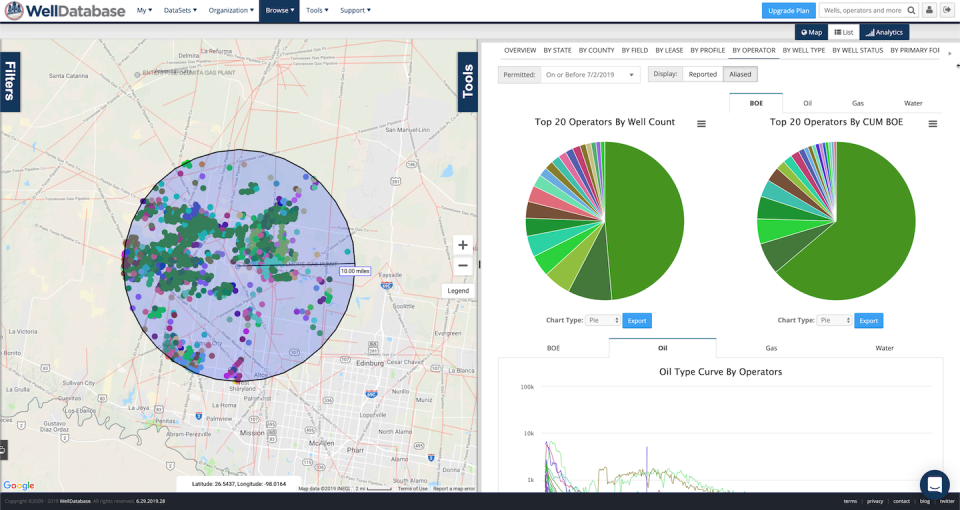The width and height of the screenshot is (960, 510).
Task: Open the chat support bubble
Action: (934, 484)
